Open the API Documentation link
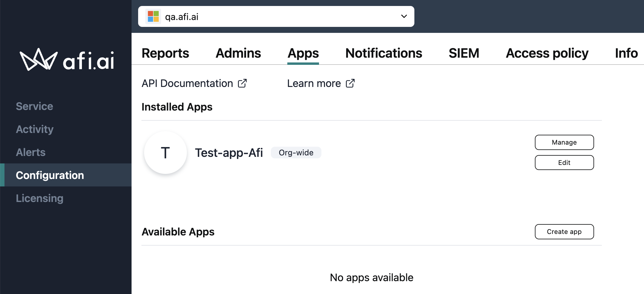The height and width of the screenshot is (294, 644). pyautogui.click(x=187, y=83)
